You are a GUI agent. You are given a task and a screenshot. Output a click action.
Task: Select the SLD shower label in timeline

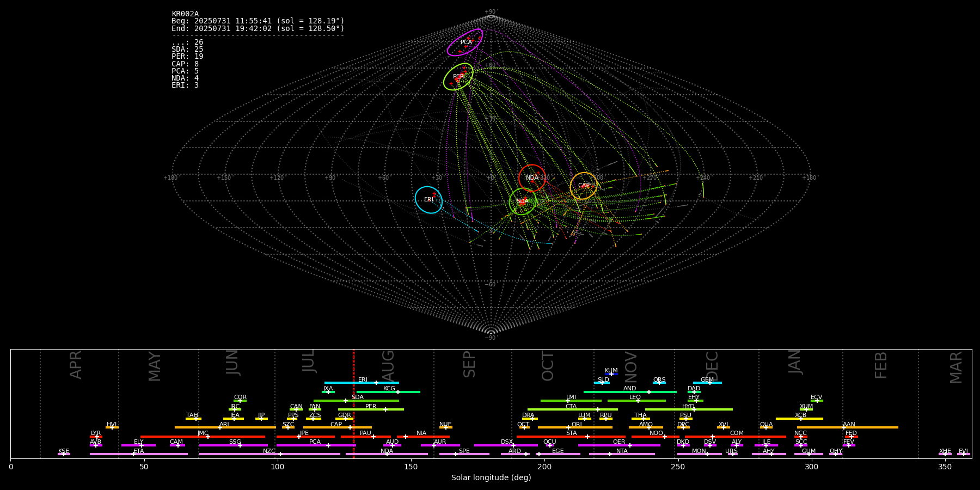pyautogui.click(x=603, y=380)
